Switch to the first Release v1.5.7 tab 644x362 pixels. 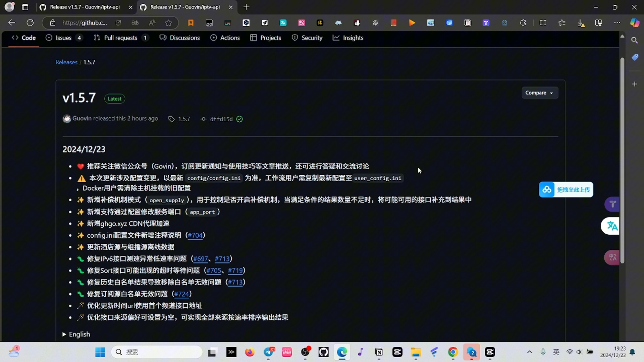pos(85,7)
